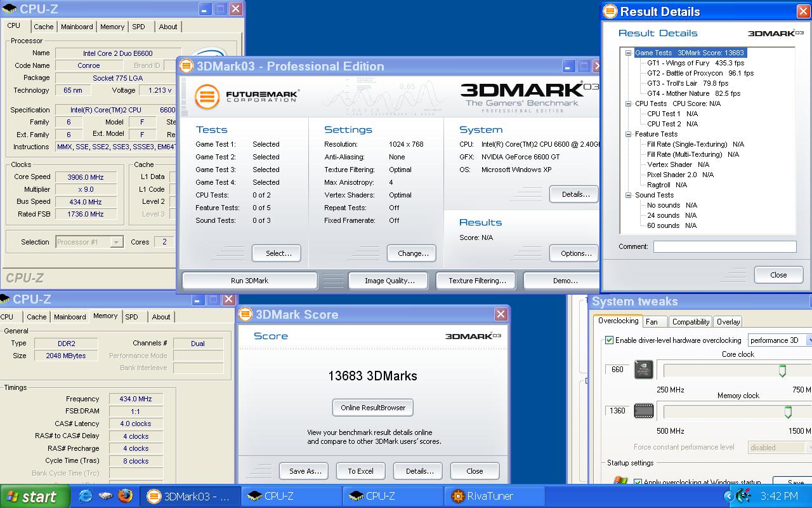Click the 3DMark03 orange icon in title bar
Image resolution: width=812 pixels, height=508 pixels.
point(187,66)
